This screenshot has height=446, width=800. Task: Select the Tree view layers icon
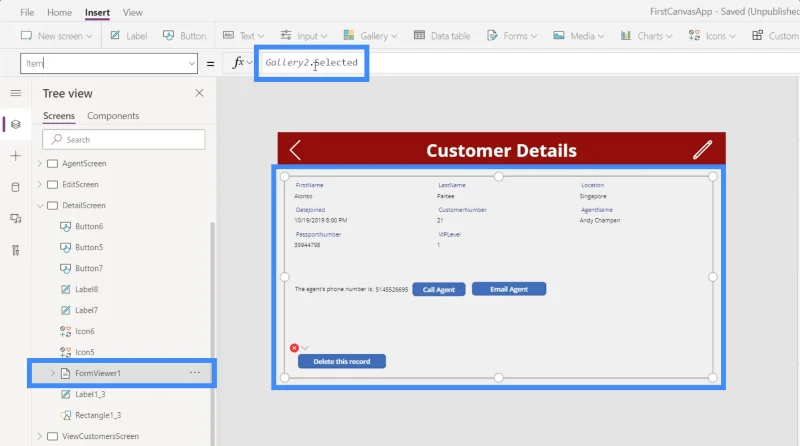(x=16, y=125)
